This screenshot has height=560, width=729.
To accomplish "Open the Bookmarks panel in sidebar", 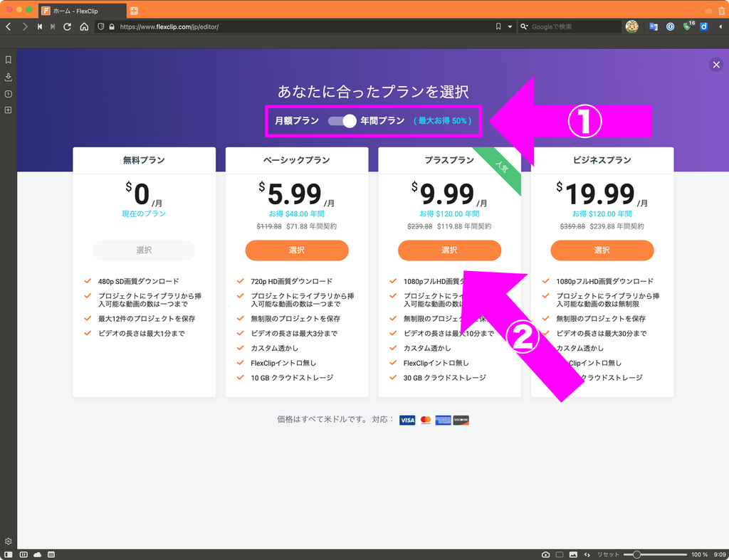I will 8,60.
